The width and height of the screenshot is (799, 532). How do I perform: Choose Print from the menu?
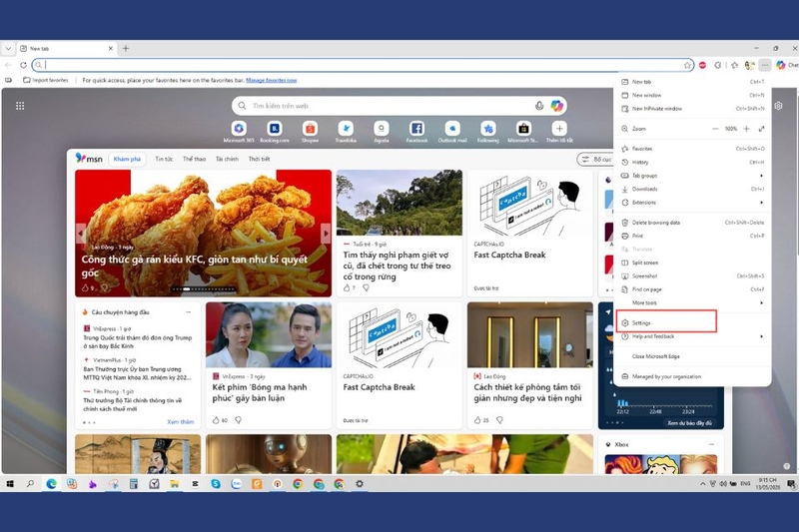click(692, 236)
